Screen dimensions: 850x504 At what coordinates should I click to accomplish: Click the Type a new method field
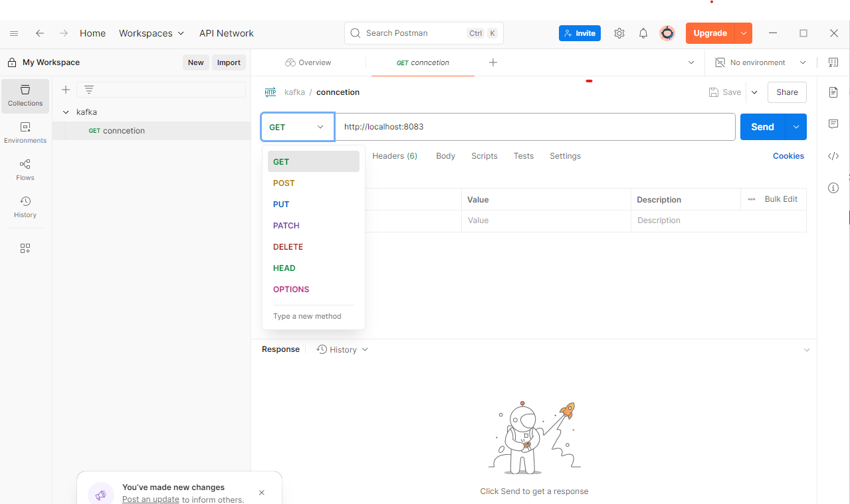314,316
